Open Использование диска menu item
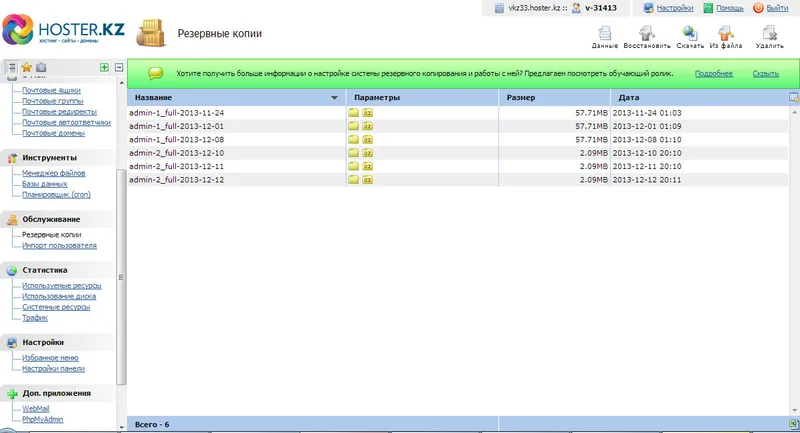Screen dimensions: 800x433 coord(59,297)
